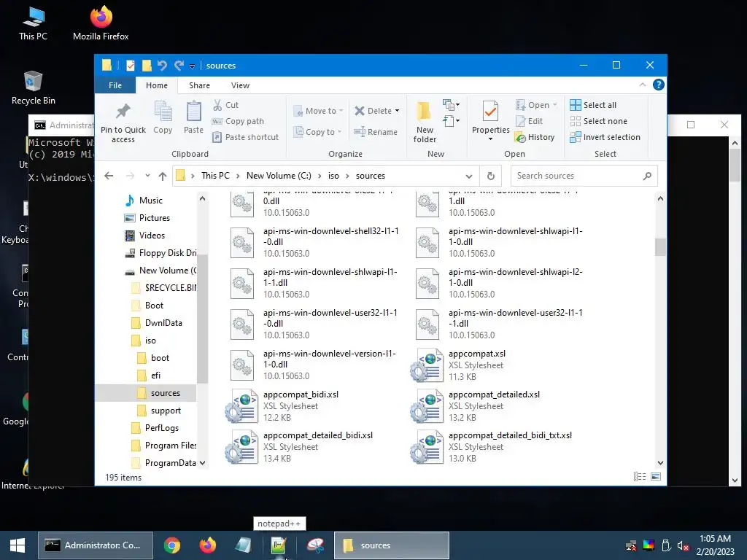Expand the address bar history dropdown
The width and height of the screenshot is (747, 560).
click(469, 176)
